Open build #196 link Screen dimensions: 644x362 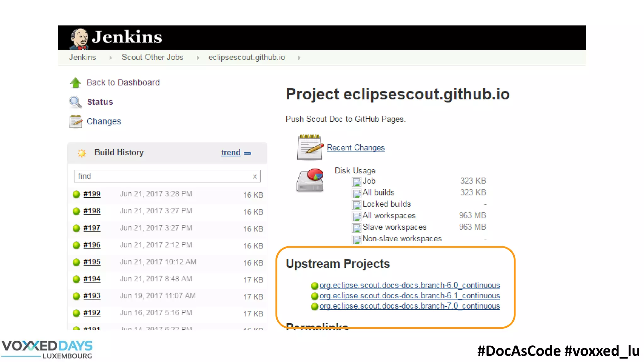tap(92, 245)
